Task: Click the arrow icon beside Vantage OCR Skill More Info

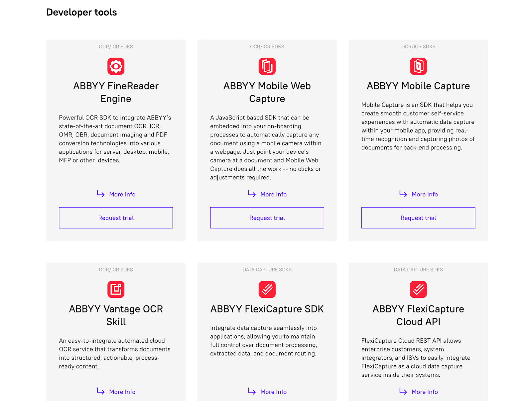Action: [101, 391]
